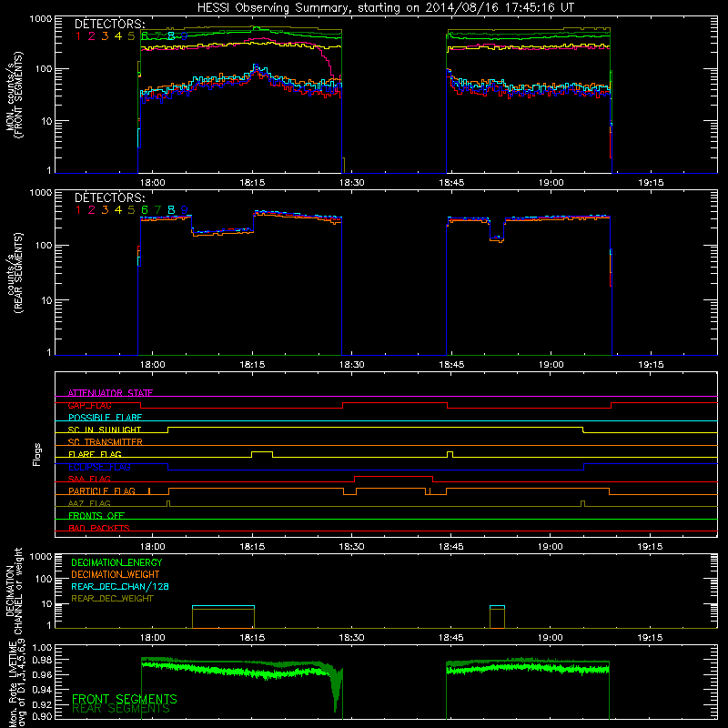
Task: Click '18:45' tick under rear segments plot
Action: pyautogui.click(x=451, y=365)
